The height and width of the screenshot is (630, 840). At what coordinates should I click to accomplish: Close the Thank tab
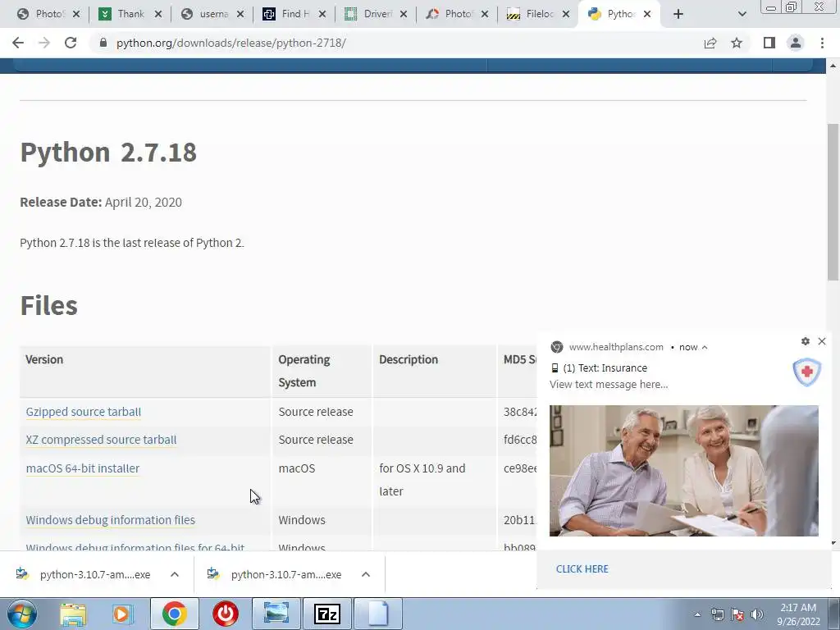158,15
